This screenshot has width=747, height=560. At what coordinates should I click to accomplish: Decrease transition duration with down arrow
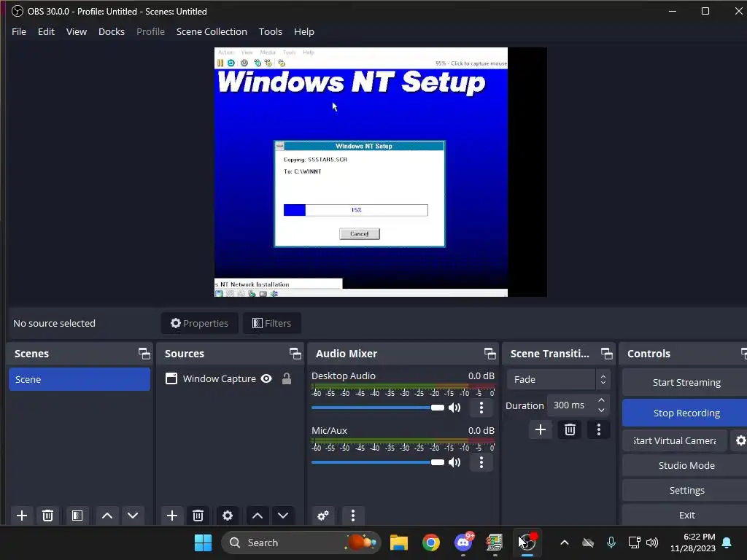tap(601, 411)
